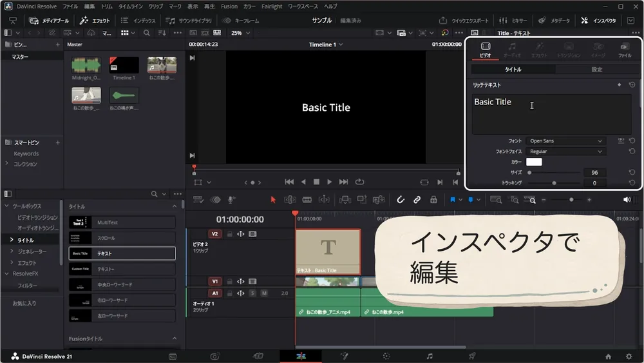This screenshot has height=363, width=644.
Task: Add a blue flag to the clip
Action: (x=453, y=200)
